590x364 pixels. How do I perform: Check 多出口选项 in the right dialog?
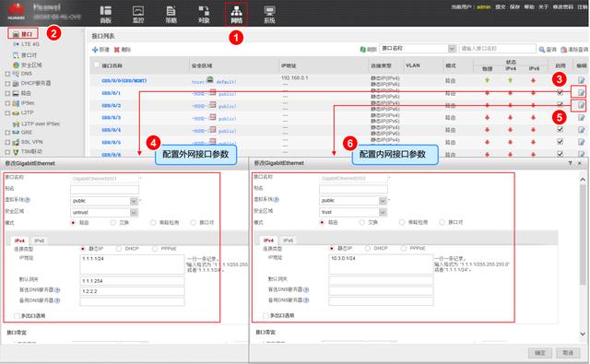click(266, 315)
